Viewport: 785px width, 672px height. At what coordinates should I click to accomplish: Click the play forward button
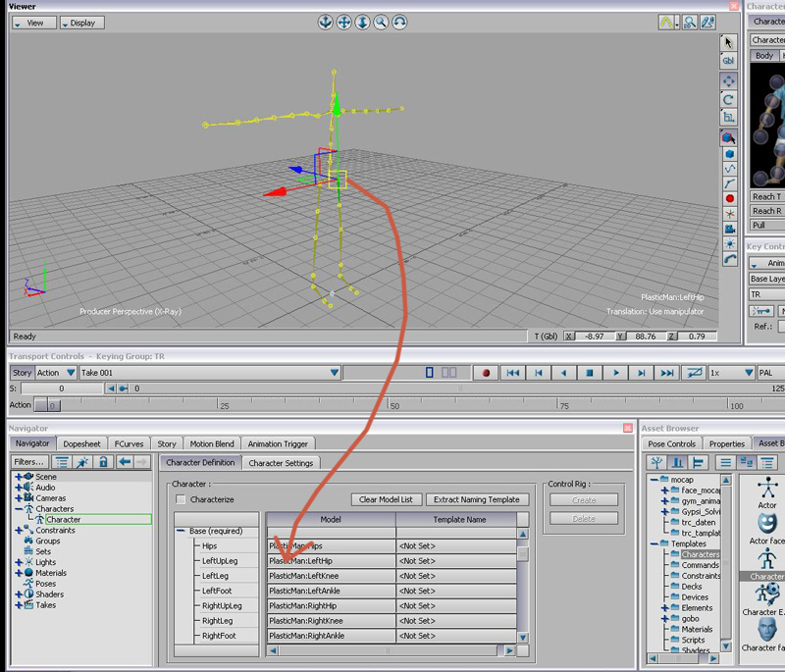(x=615, y=373)
